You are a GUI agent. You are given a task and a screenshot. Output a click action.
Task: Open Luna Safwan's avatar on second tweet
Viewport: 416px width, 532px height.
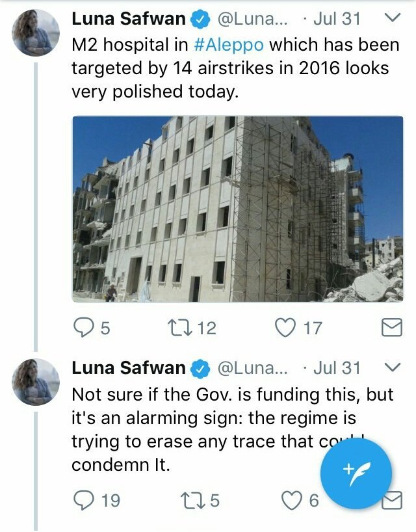pyautogui.click(x=36, y=382)
